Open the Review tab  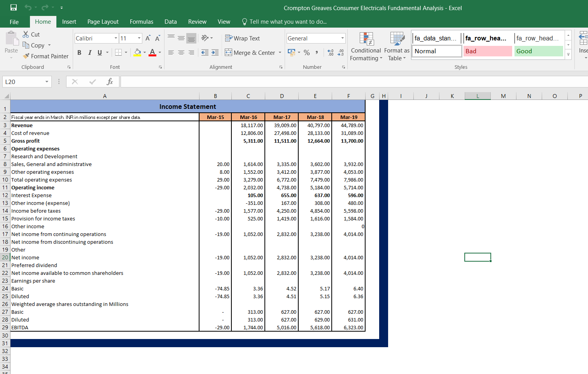tap(197, 22)
